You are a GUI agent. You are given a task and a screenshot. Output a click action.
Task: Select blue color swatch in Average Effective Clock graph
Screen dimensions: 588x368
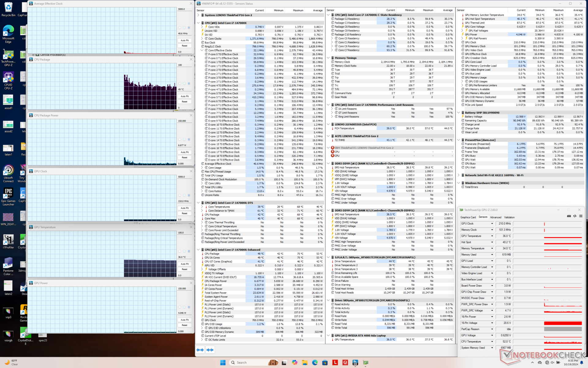click(x=189, y=28)
